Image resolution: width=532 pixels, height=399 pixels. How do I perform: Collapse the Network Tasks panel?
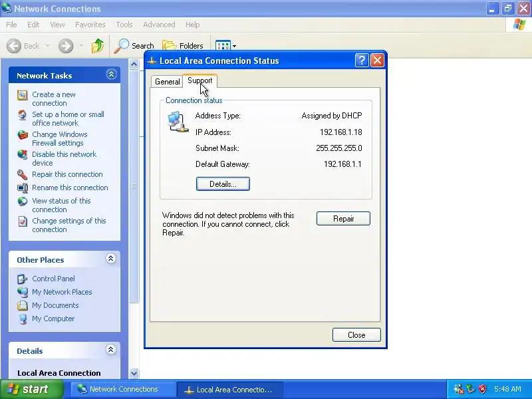(x=111, y=74)
